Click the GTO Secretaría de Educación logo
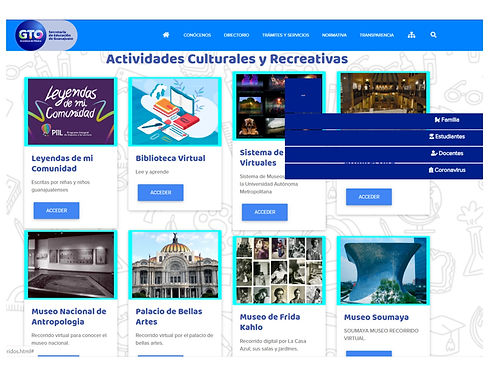 (46, 35)
